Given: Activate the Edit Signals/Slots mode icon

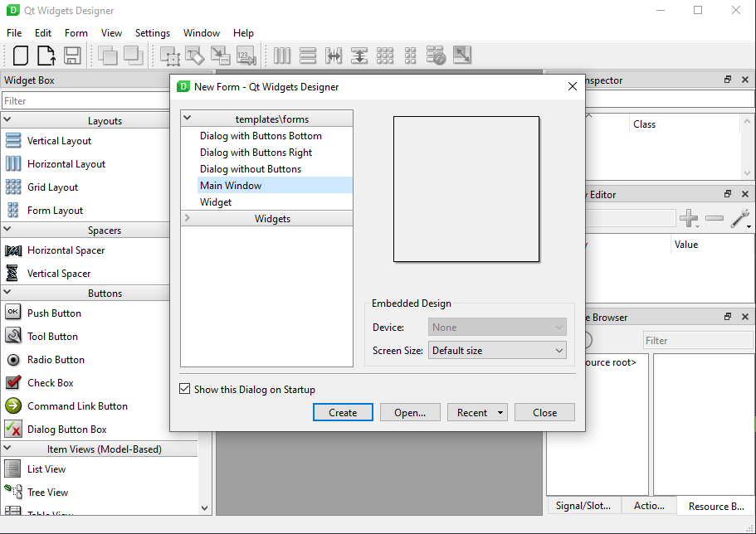Looking at the screenshot, I should (195, 56).
